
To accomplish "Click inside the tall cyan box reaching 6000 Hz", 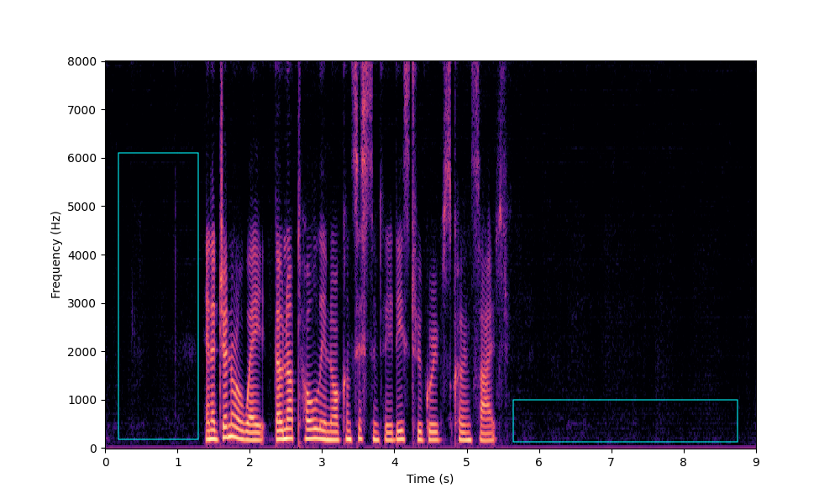I will coord(158,296).
